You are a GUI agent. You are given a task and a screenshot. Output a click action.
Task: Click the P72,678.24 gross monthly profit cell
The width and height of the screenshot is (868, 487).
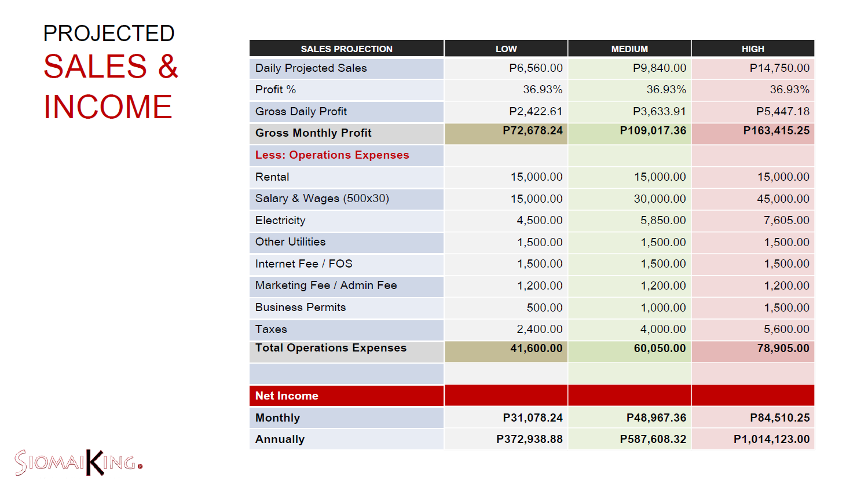pos(506,134)
